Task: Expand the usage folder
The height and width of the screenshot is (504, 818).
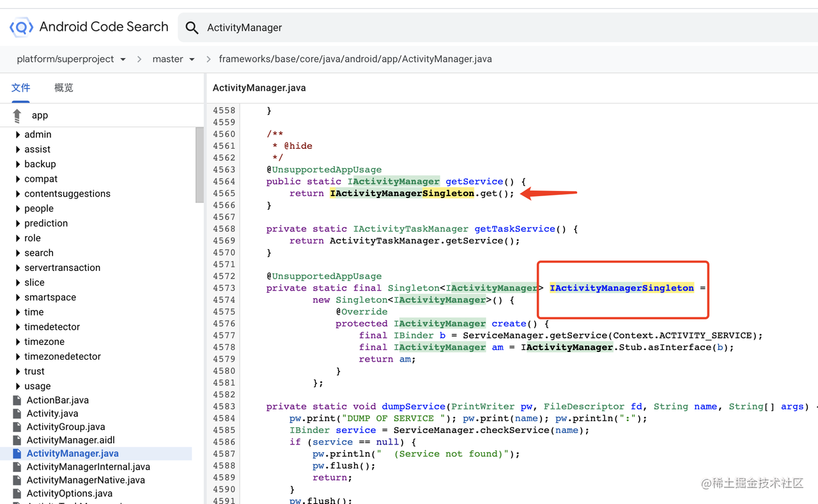Action: pos(17,386)
